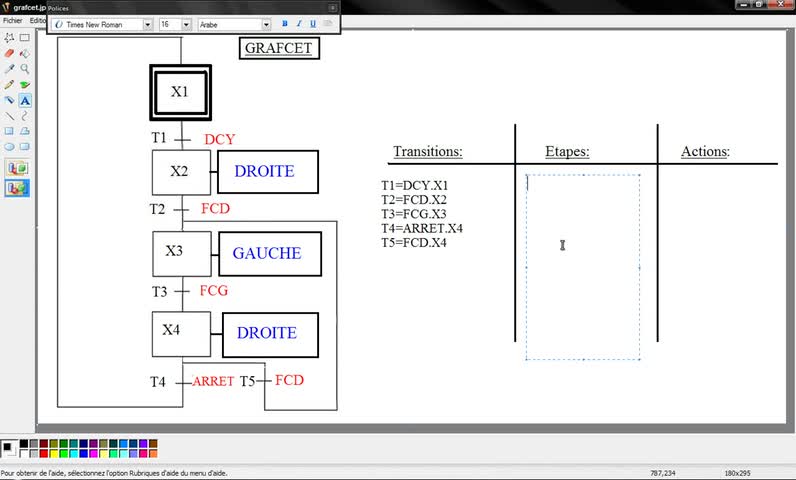Pick the magenta color swatch

[x=93, y=453]
